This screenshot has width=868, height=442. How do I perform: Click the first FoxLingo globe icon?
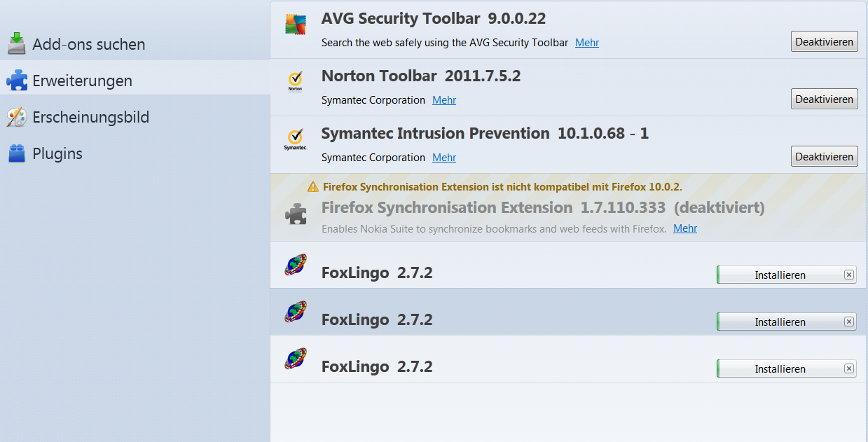coord(296,265)
